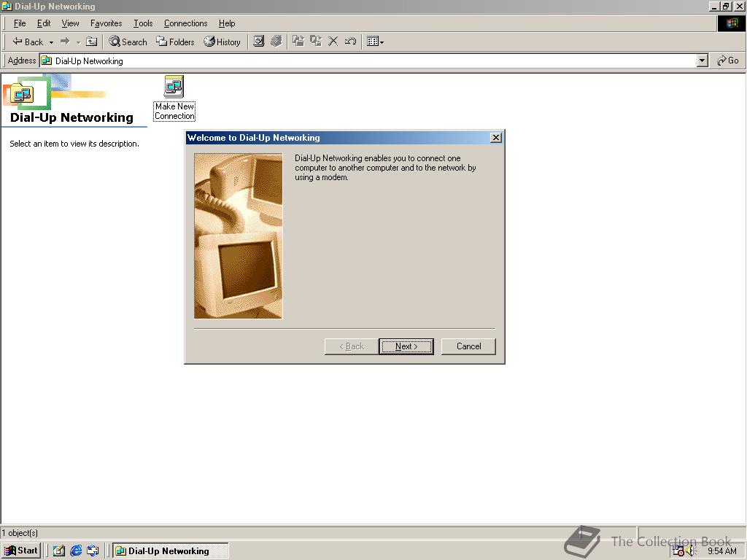Open the Edit menu

44,23
